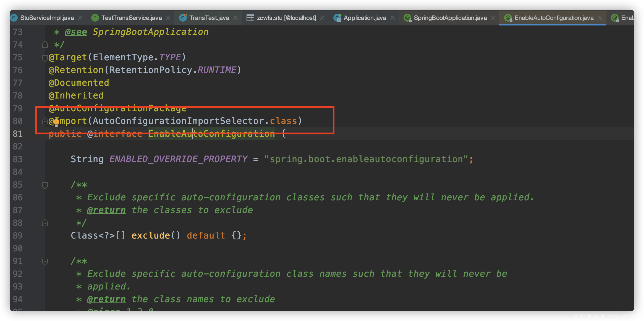Close the TransTest.java tab
The image size is (644, 321).
click(x=235, y=18)
